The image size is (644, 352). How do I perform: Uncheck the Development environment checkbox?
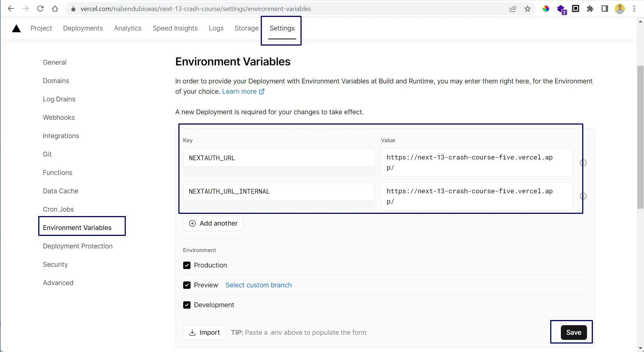187,305
